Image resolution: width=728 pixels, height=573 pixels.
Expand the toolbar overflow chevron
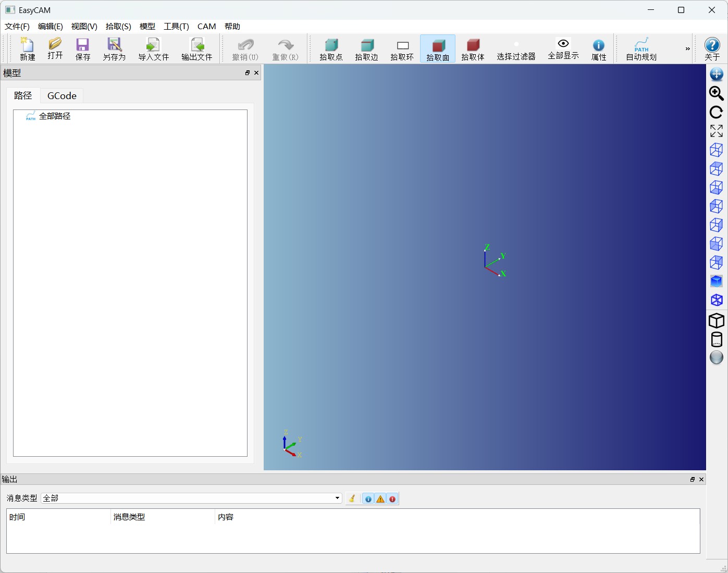click(x=687, y=49)
